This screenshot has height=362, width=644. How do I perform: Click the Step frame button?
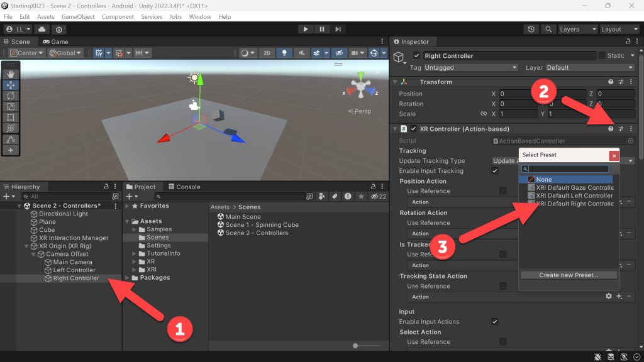pos(338,29)
